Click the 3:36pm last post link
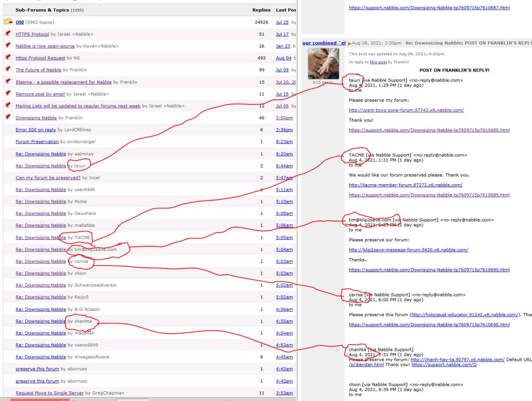532x401 pixels. coord(284,130)
